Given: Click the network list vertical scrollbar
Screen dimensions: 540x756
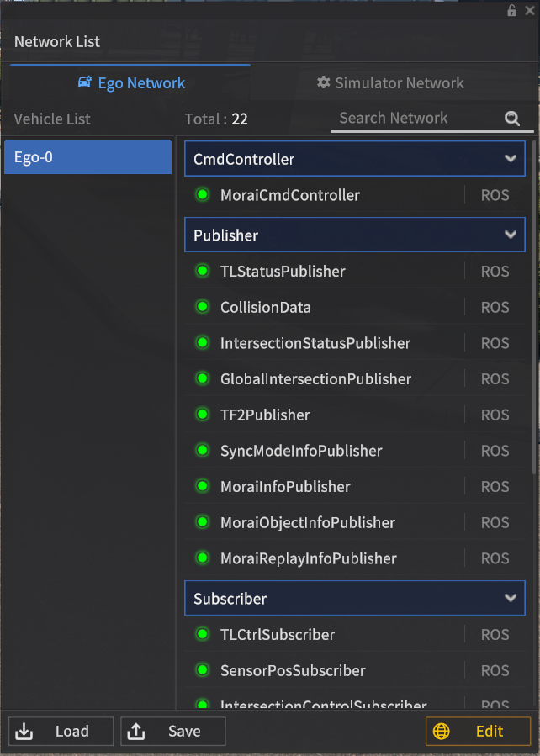Looking at the screenshot, I should (535, 303).
